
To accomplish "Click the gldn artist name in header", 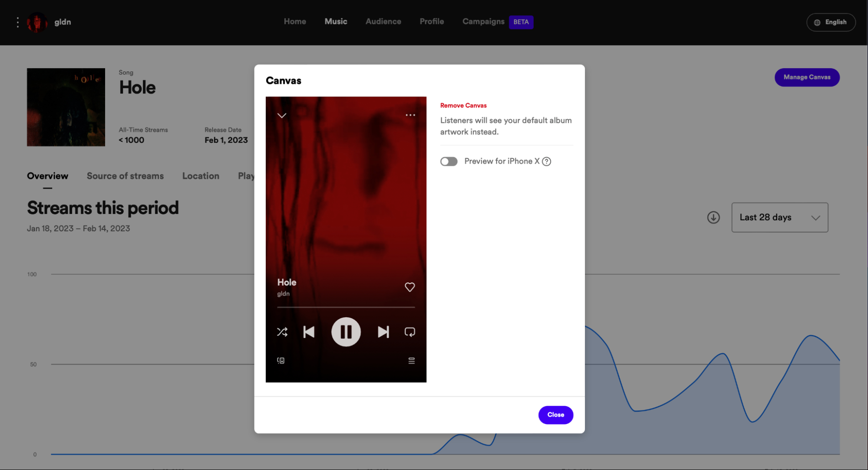I will [63, 22].
